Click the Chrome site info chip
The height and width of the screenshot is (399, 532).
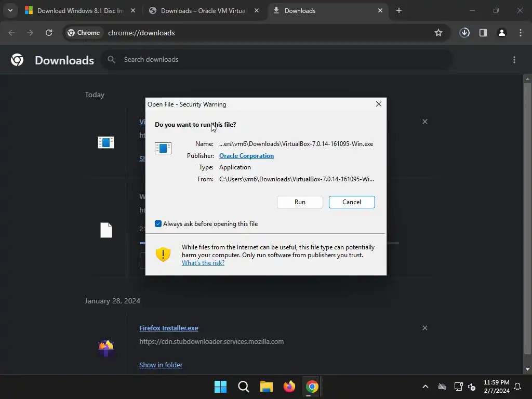tap(84, 33)
